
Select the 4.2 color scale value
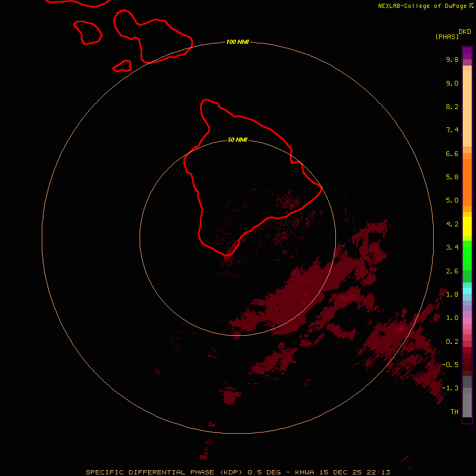[452, 224]
